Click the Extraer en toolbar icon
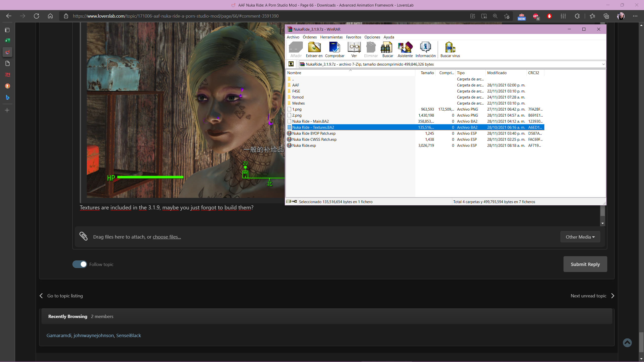Screen dimensions: 644x362 point(314,50)
